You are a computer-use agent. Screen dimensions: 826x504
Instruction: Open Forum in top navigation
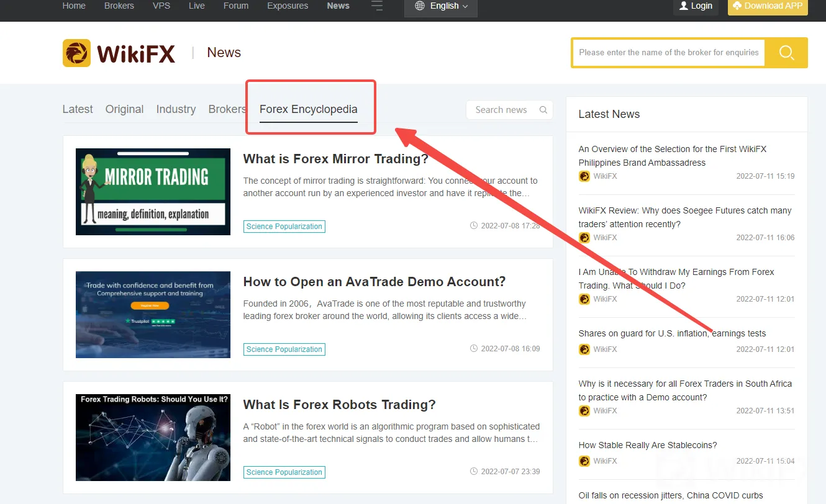click(x=236, y=6)
